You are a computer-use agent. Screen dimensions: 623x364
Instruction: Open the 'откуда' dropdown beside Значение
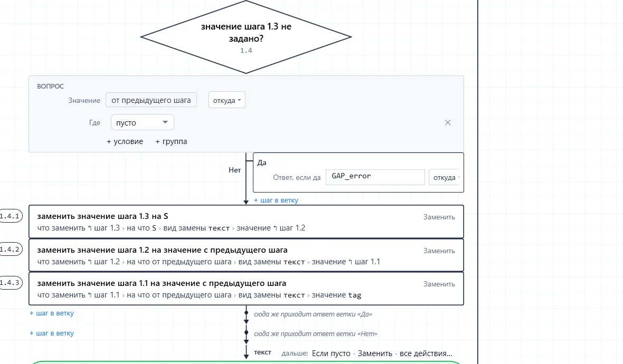[x=227, y=100]
